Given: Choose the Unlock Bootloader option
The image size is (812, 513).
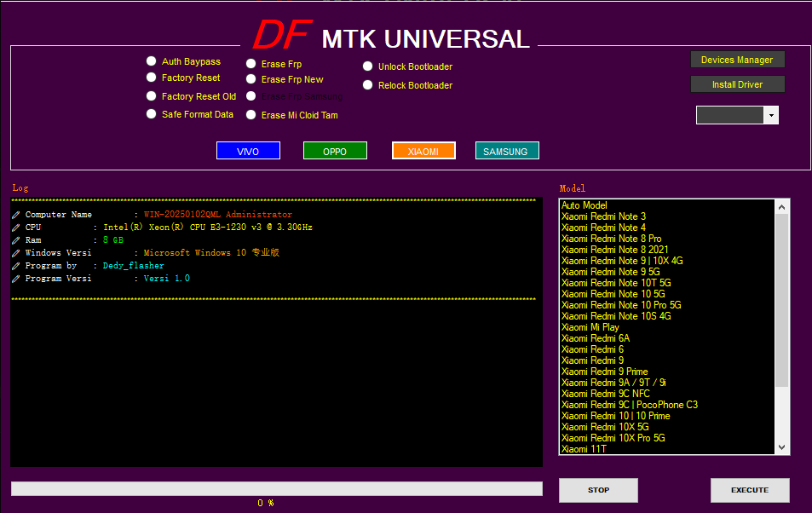Looking at the screenshot, I should point(368,66).
